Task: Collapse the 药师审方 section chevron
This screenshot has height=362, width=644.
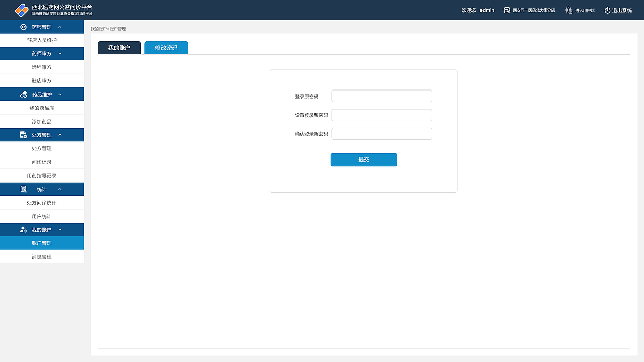Action: [60, 54]
